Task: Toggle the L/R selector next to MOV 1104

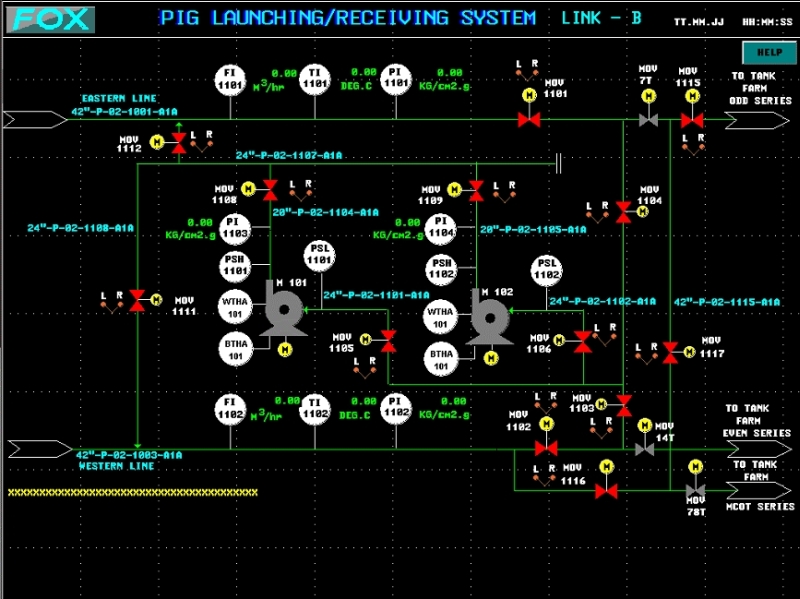Action: [x=598, y=211]
